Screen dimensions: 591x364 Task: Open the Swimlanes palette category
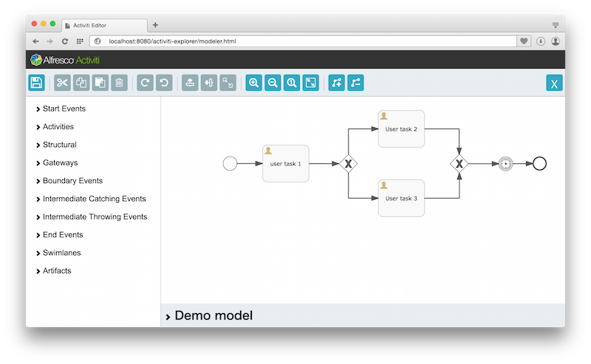(x=61, y=253)
